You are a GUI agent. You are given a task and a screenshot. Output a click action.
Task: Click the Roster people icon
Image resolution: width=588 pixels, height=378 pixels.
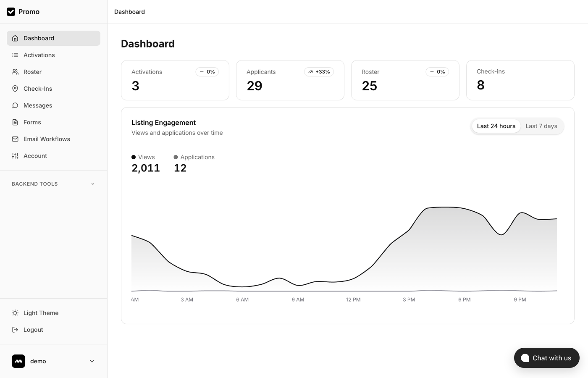tap(15, 72)
